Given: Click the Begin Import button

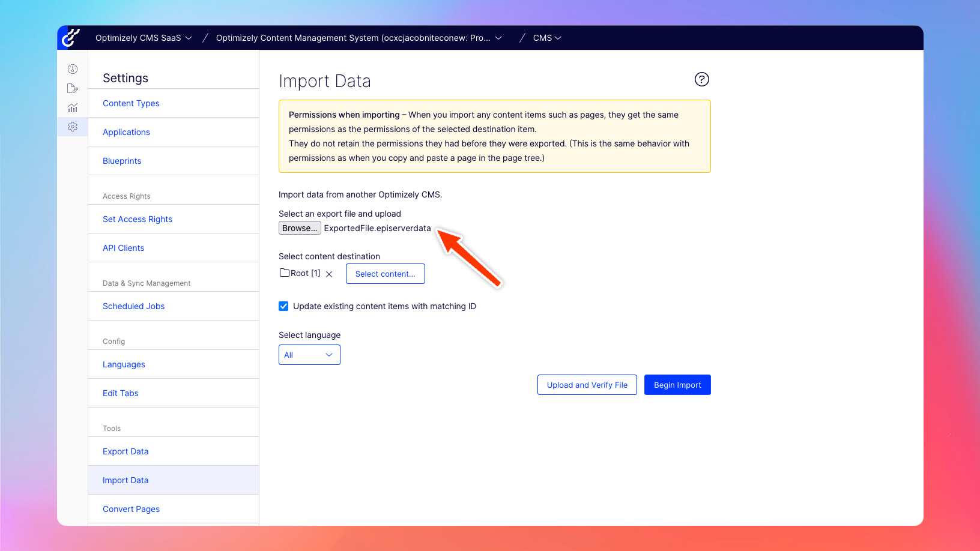Looking at the screenshot, I should click(x=677, y=385).
